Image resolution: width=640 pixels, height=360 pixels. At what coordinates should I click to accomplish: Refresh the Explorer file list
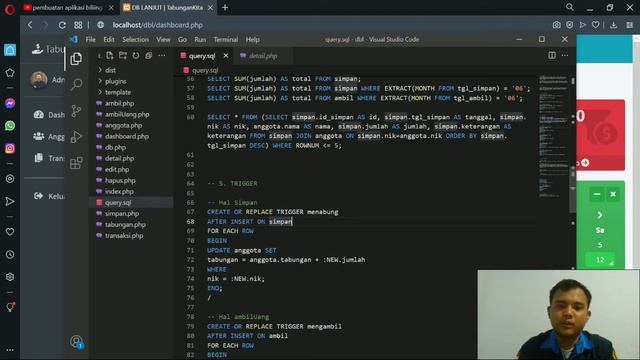136,56
